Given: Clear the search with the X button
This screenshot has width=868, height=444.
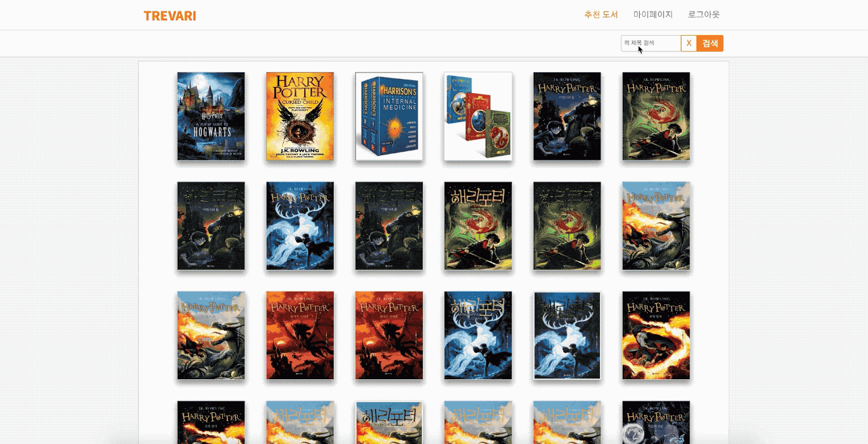Looking at the screenshot, I should [689, 43].
